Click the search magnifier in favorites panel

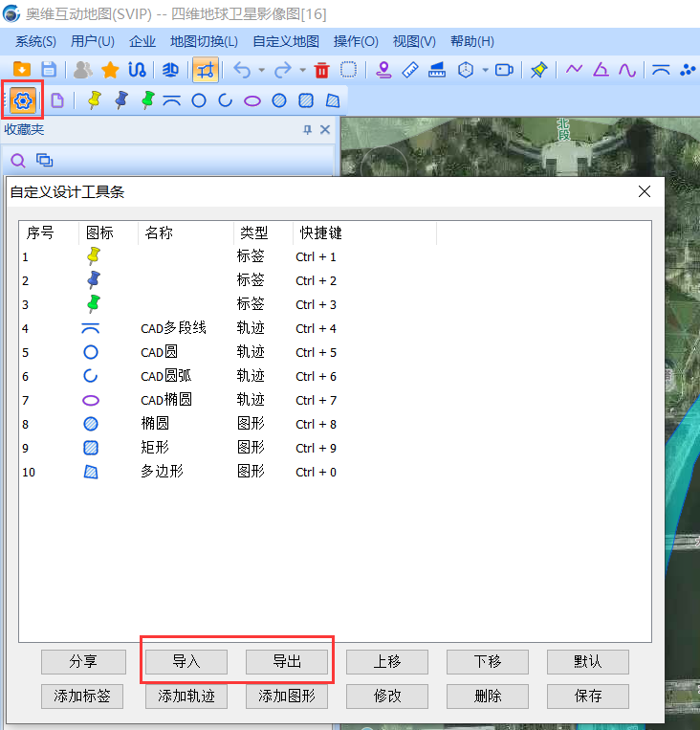pyautogui.click(x=17, y=160)
